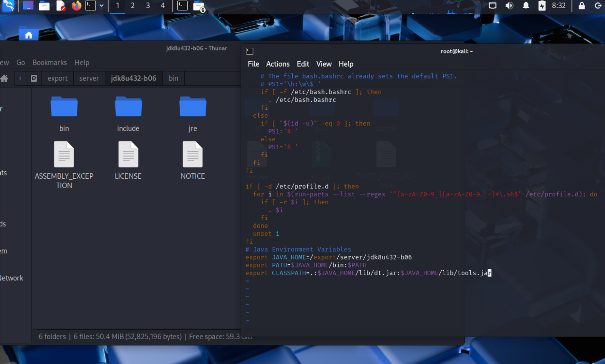Click the notification bell icon
This screenshot has height=364, width=605.
[526, 6]
